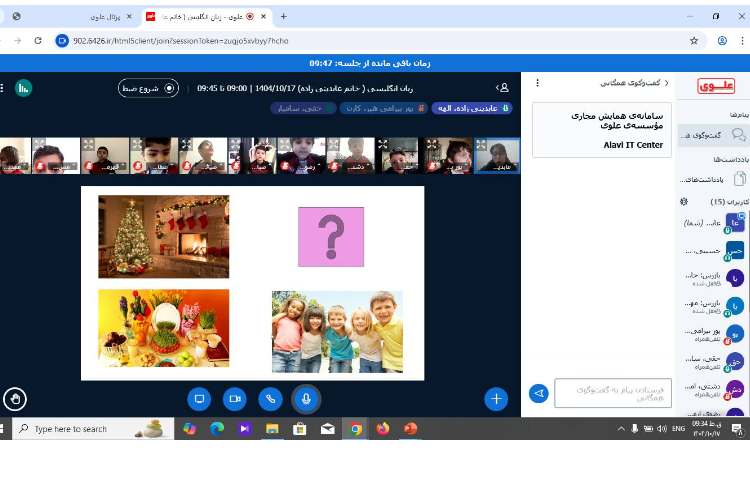Fullscreen the highlighted عابدی webcam
The width and height of the screenshot is (750, 480).
[x=481, y=144]
